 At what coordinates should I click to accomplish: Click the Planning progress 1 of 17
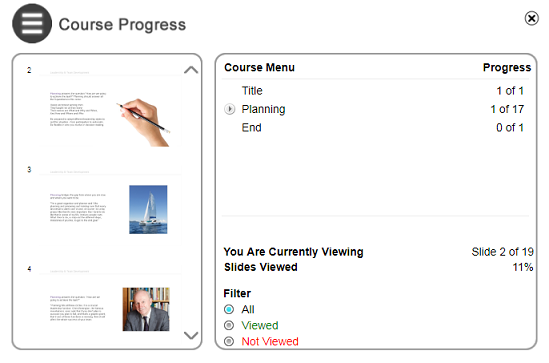click(x=507, y=109)
